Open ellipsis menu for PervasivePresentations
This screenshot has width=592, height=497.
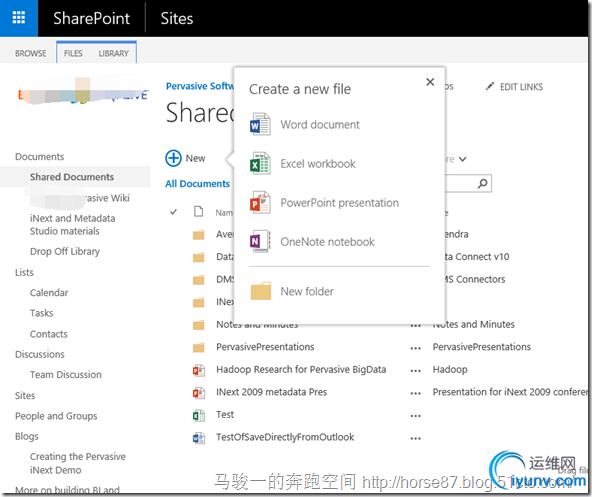(416, 348)
